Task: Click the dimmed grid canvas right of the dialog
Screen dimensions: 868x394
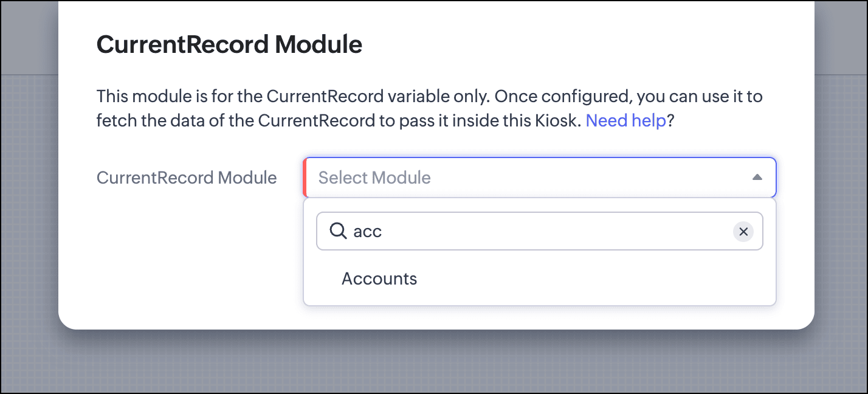Action: pos(841,213)
